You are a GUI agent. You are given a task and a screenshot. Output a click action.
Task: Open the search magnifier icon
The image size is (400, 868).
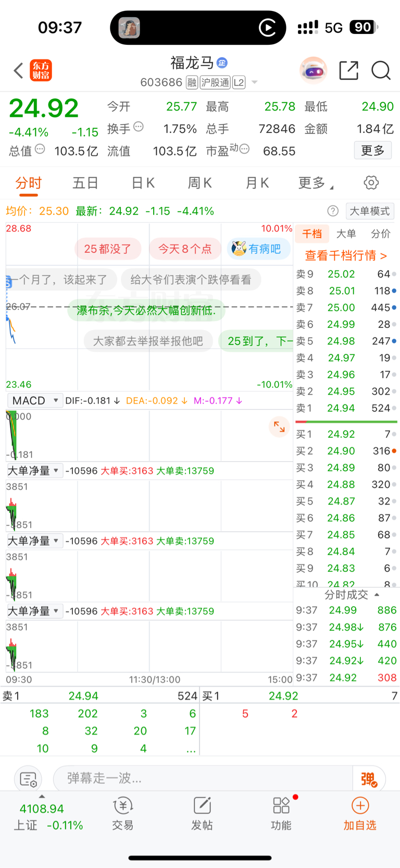(381, 70)
